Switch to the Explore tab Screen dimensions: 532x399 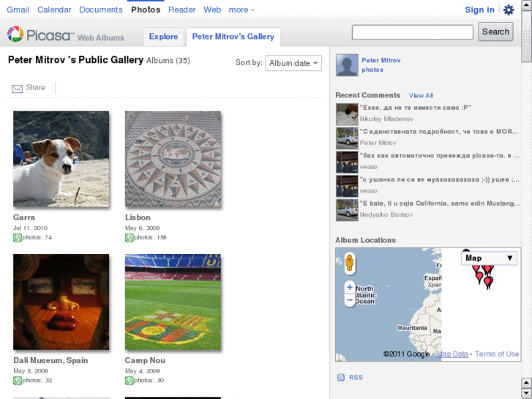click(x=163, y=37)
